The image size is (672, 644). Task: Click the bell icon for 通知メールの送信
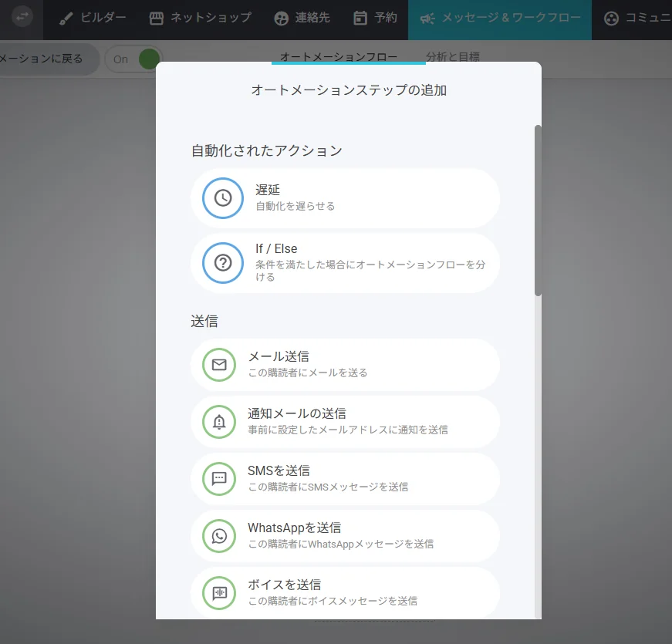point(219,422)
